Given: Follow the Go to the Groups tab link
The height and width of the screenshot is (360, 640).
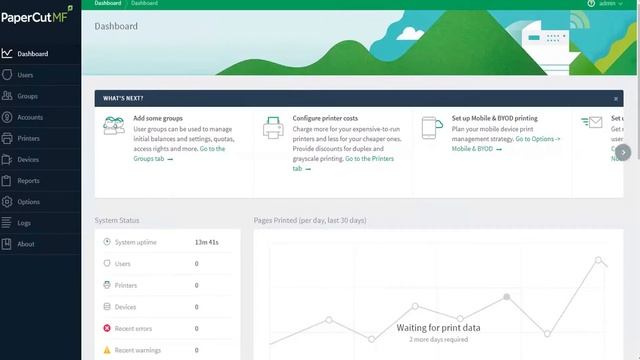Looking at the screenshot, I should point(179,153).
